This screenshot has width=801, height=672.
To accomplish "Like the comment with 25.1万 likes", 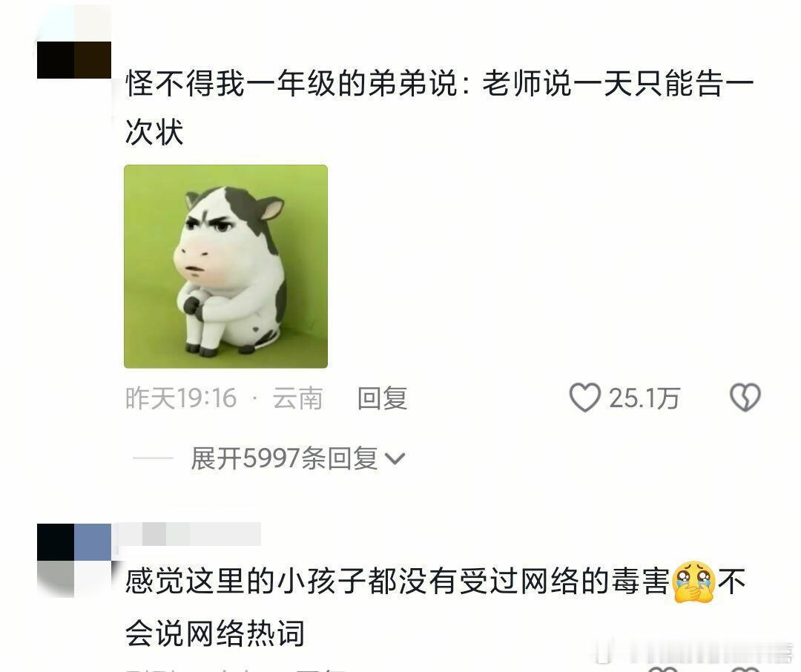I will [x=585, y=398].
